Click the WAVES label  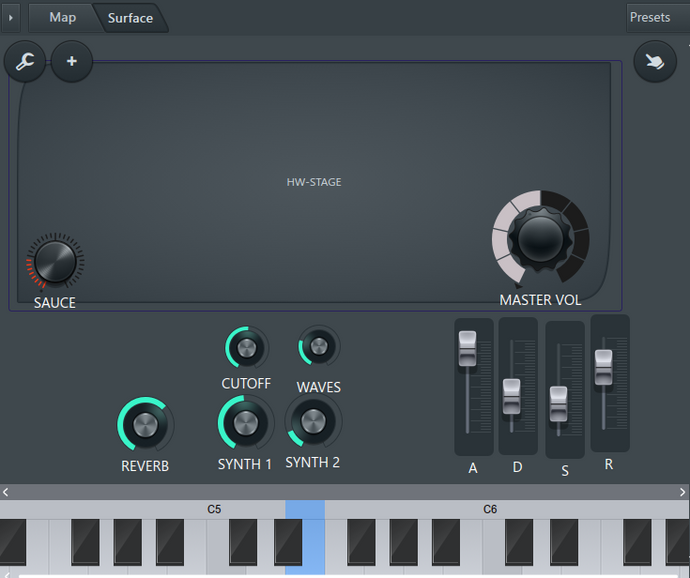319,387
